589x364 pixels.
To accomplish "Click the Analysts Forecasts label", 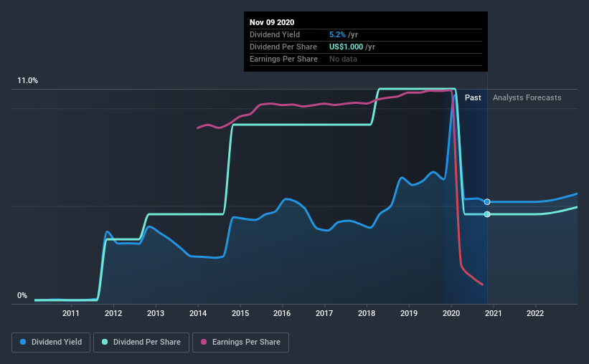I will point(527,97).
